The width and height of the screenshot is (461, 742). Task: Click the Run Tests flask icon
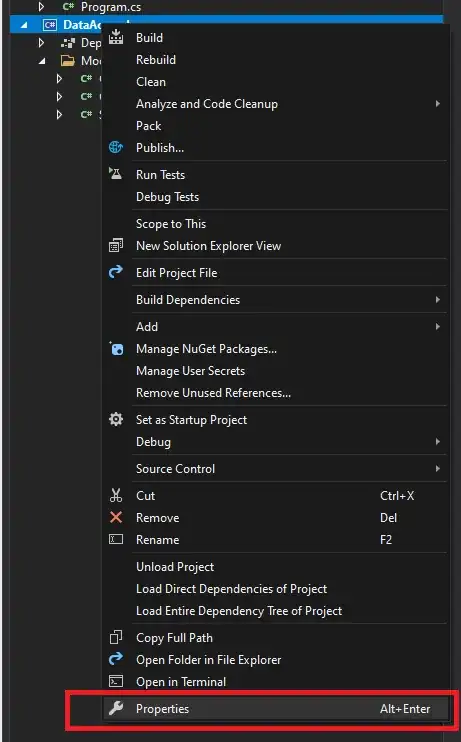[x=116, y=174]
